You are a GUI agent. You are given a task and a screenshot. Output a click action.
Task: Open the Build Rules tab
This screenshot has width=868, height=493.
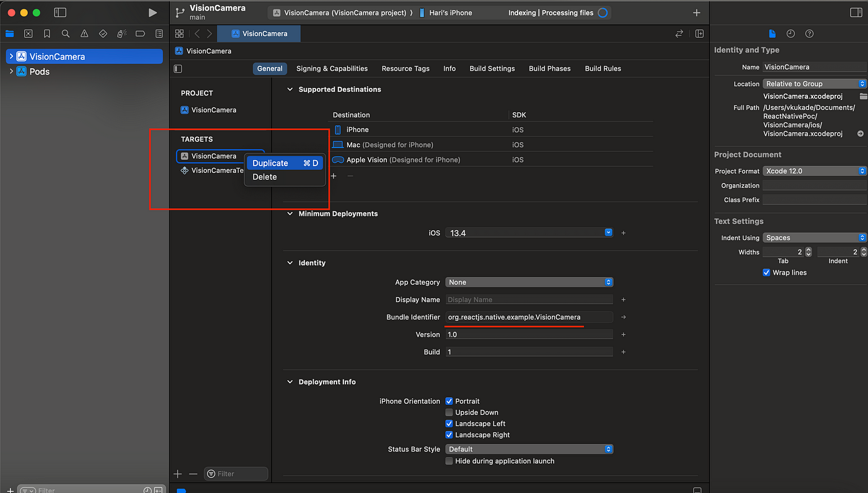603,69
